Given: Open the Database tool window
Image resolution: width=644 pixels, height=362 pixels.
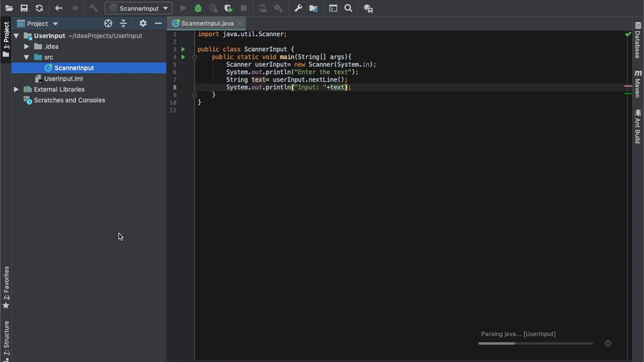Looking at the screenshot, I should 637,40.
